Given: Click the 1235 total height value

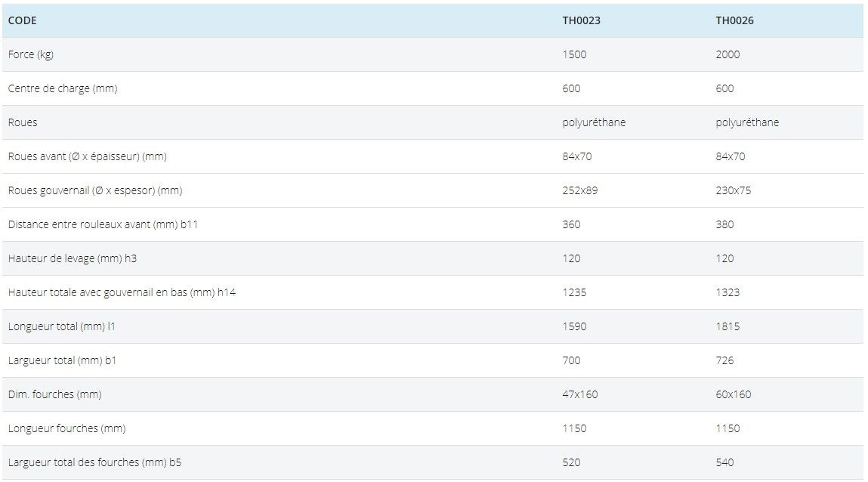Looking at the screenshot, I should [x=574, y=292].
